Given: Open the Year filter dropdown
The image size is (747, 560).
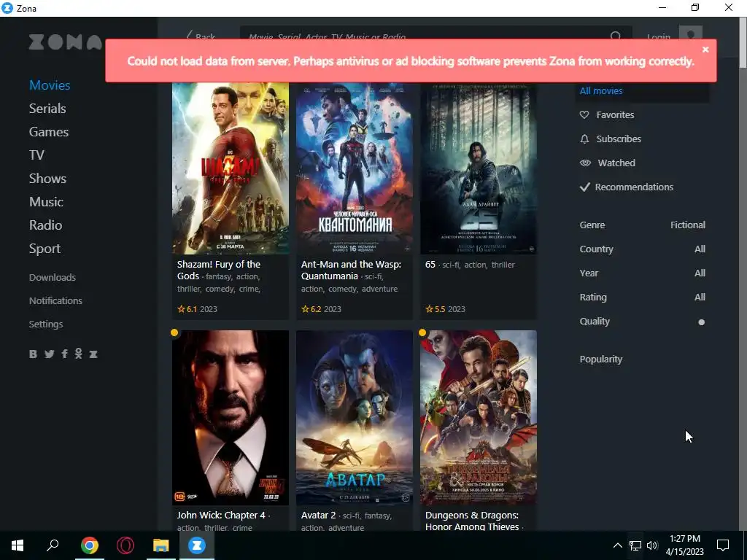Looking at the screenshot, I should coord(642,273).
